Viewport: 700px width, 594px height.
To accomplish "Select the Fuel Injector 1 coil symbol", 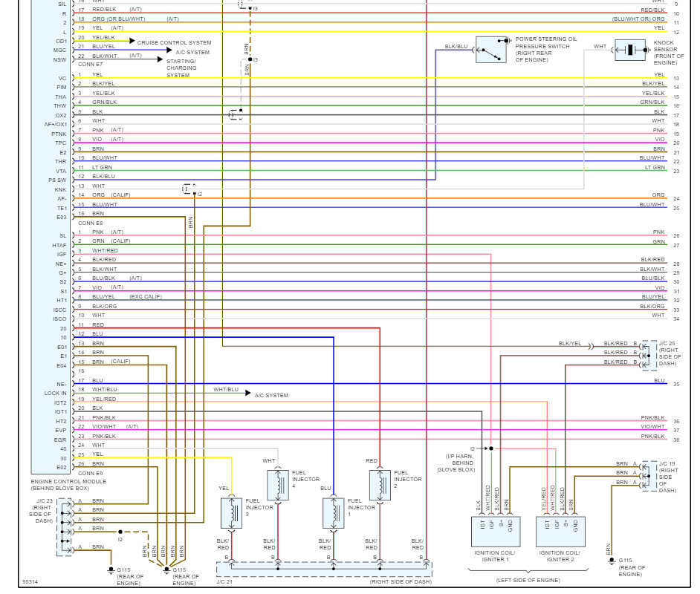I will pos(334,513).
